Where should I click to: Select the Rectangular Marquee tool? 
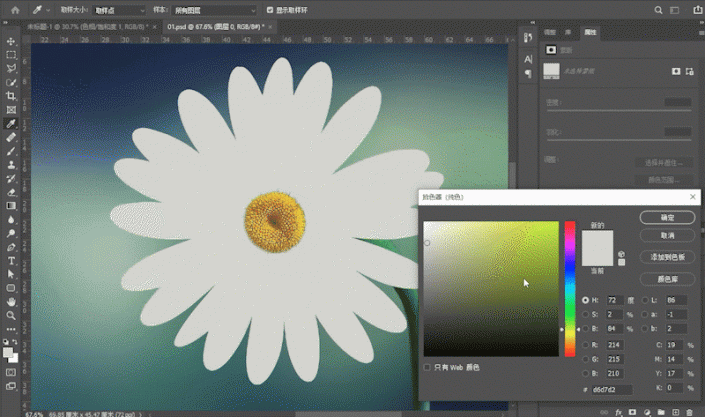click(11, 55)
